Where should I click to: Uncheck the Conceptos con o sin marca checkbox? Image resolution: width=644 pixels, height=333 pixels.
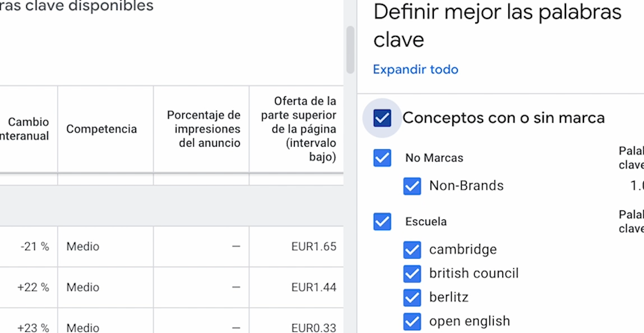pyautogui.click(x=382, y=118)
